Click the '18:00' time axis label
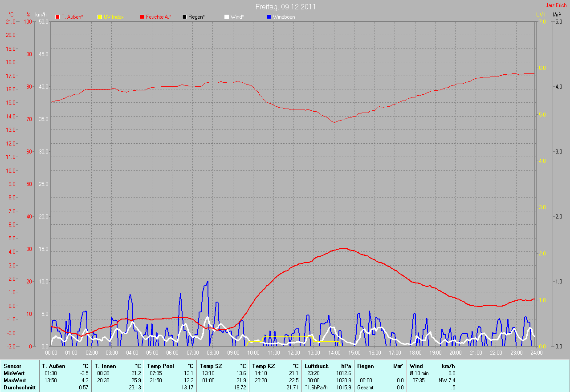Screen dimensions: 570x392 point(415,352)
